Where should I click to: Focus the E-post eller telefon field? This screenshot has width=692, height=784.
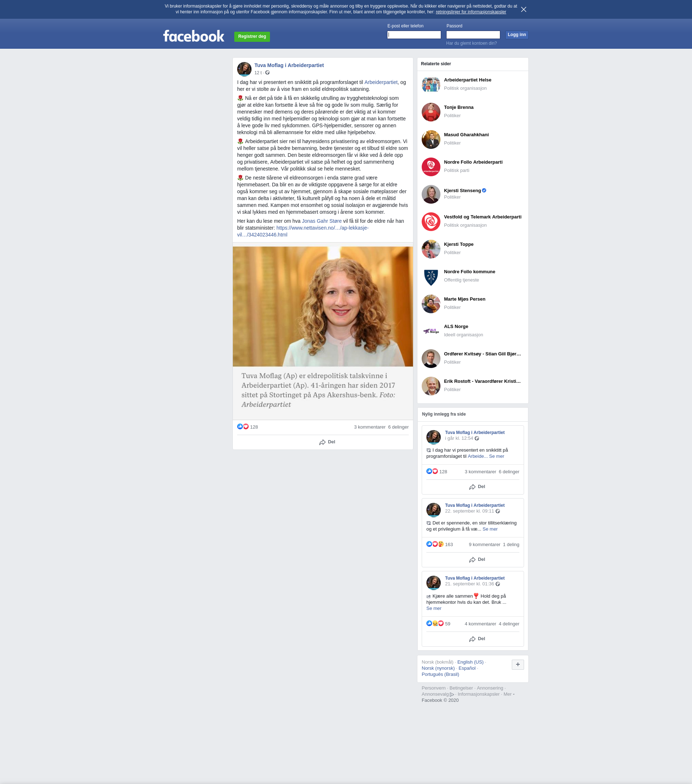click(x=414, y=35)
